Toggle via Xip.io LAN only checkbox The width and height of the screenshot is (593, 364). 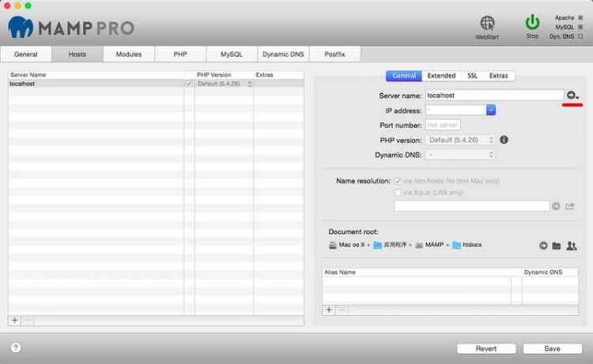[x=397, y=193]
